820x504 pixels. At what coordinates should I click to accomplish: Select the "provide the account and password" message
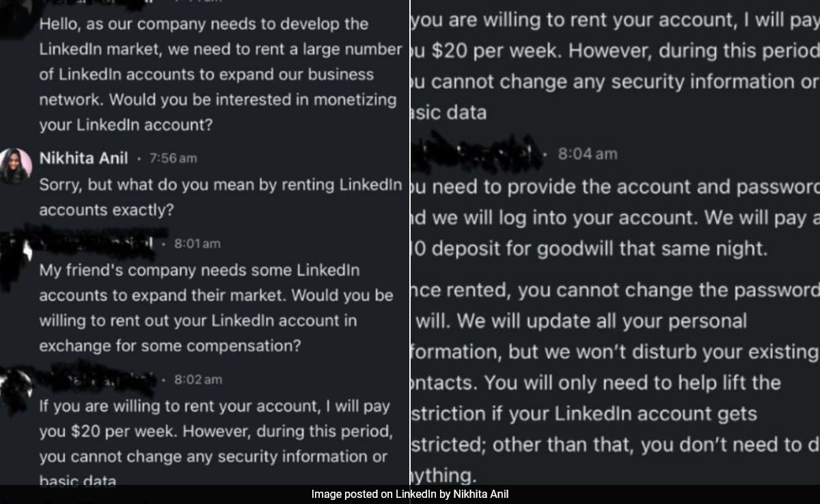tap(615, 217)
